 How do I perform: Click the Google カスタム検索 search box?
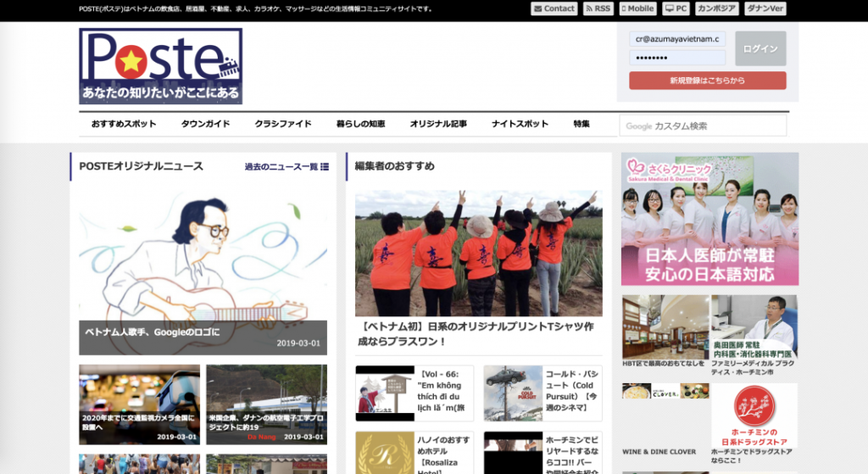(703, 125)
